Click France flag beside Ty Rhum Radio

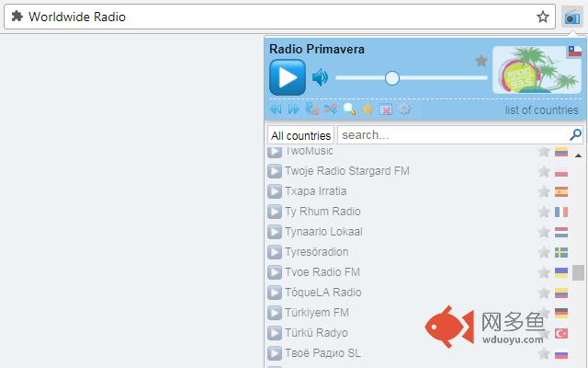pos(561,213)
